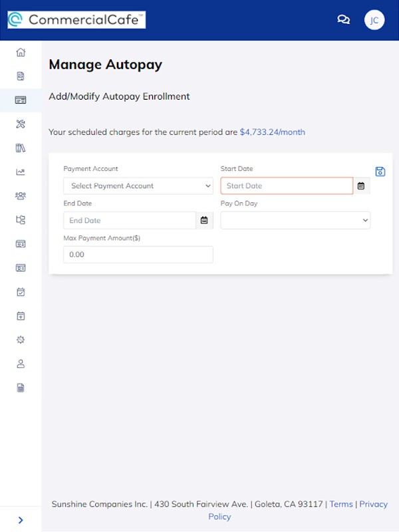Click the save autopay icon

coord(380,172)
